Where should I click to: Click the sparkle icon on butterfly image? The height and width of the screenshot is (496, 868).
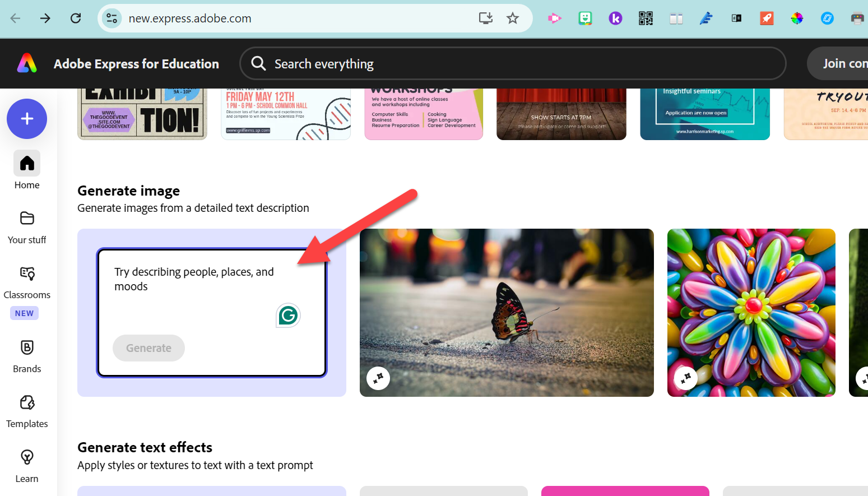click(x=378, y=378)
